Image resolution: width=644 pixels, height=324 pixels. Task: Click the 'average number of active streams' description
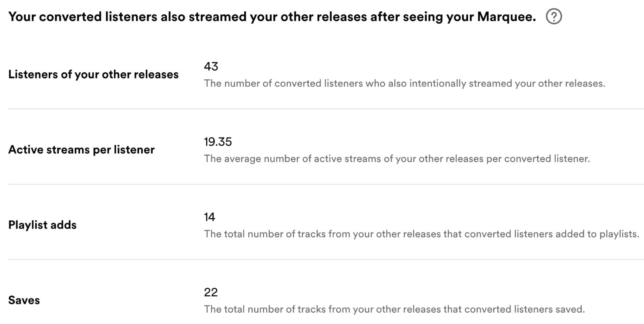click(x=396, y=159)
